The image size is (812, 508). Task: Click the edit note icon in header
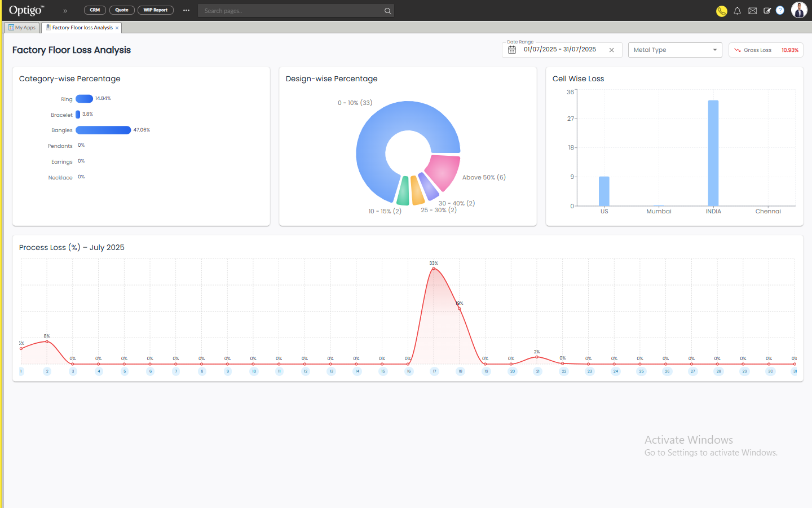tap(767, 11)
